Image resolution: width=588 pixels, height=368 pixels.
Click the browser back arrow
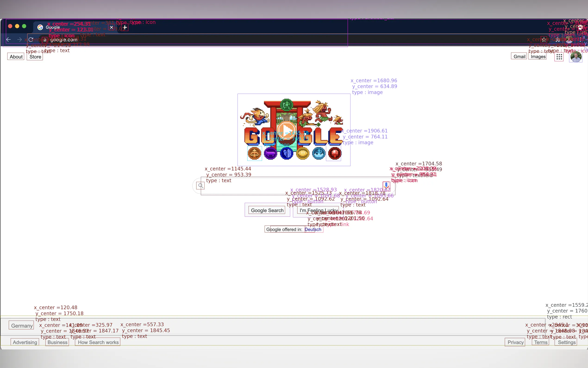(x=9, y=39)
